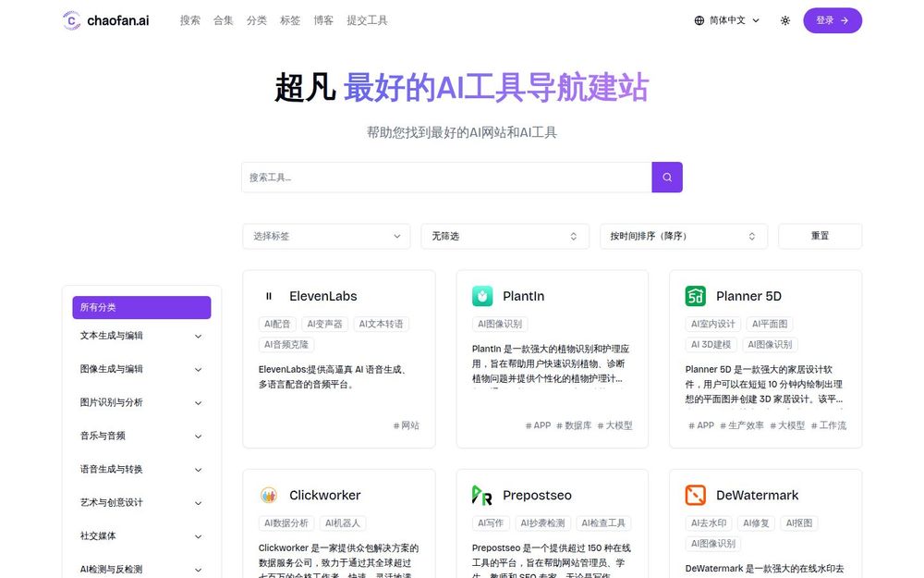Click the PlantIn green app icon
The image size is (924, 578).
tap(482, 296)
